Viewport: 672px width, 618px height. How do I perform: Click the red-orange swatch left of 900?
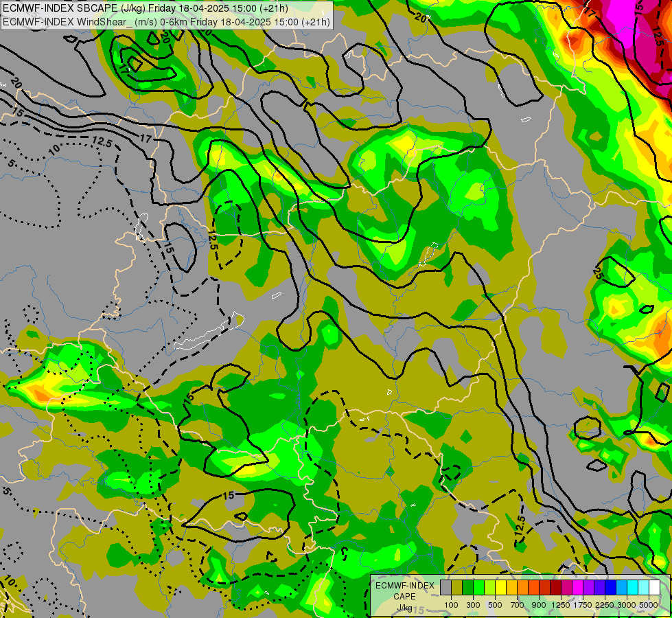click(x=533, y=588)
